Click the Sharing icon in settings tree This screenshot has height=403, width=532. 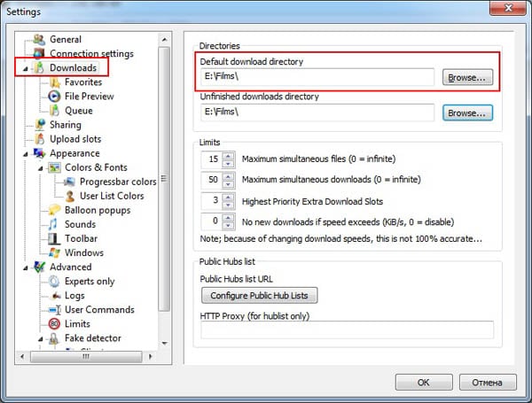point(39,125)
